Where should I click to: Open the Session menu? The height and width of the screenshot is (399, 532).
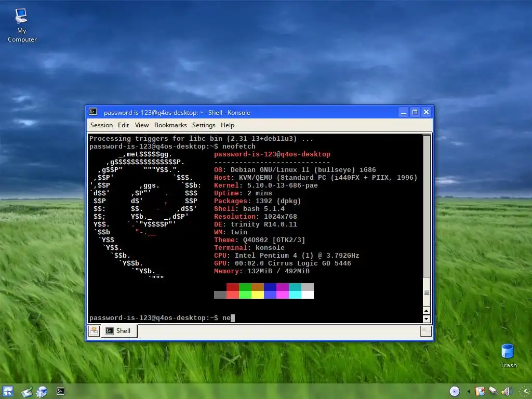101,125
